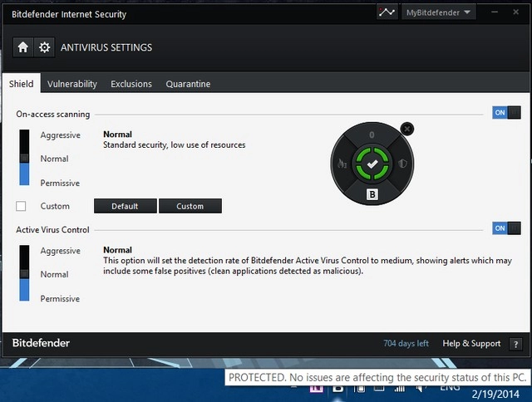
Task: Click the On-access scanning level slider handle
Action: (24, 158)
